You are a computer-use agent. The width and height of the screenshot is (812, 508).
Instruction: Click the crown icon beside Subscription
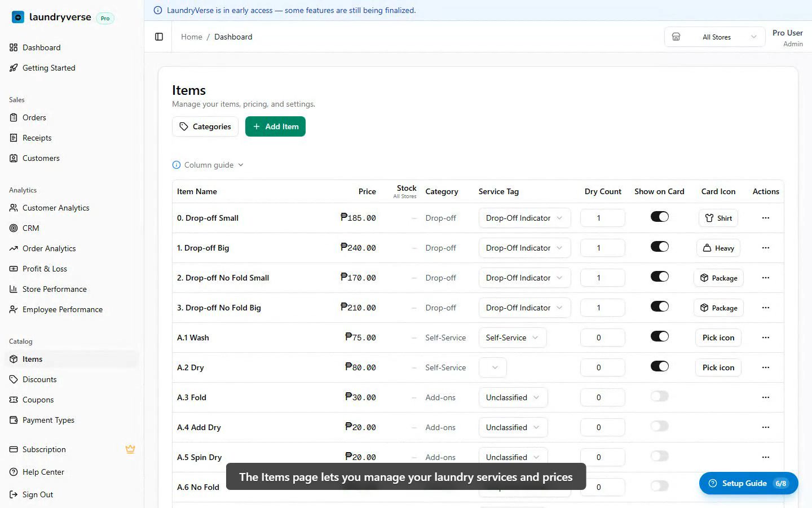[130, 449]
